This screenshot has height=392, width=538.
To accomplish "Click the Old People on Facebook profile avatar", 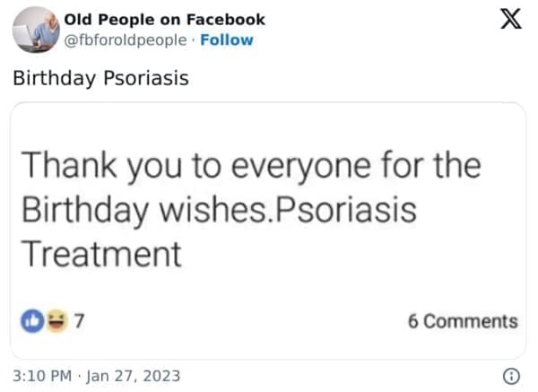I will click(33, 30).
